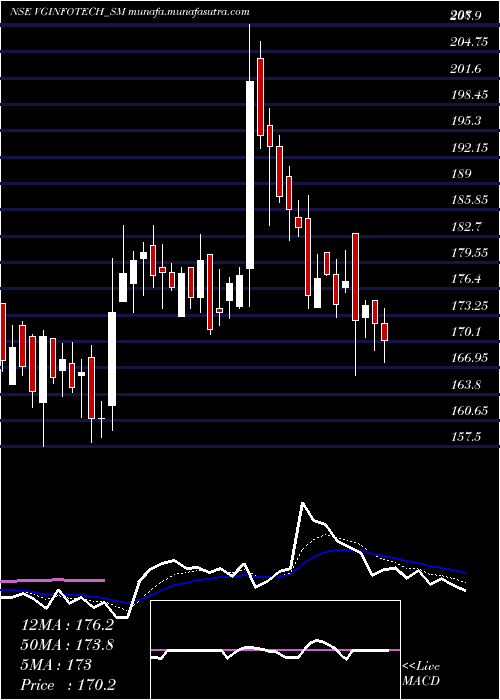Click the 157.5 price axis label

[x=466, y=437]
